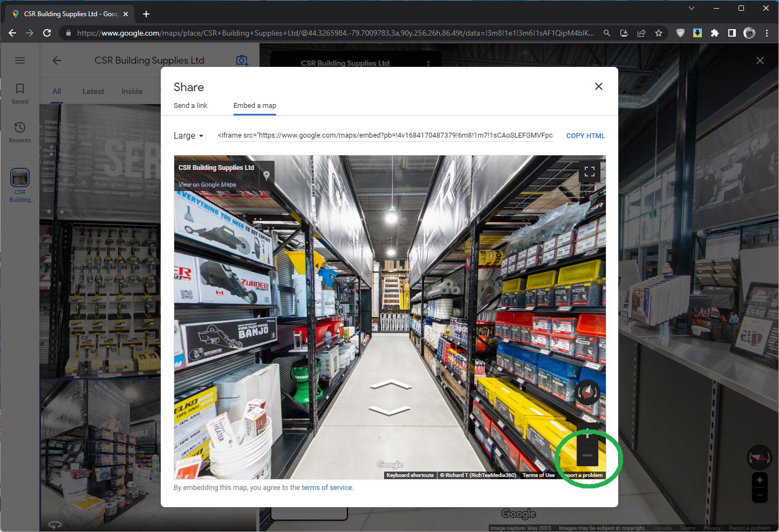The image size is (779, 532).
Task: Click the browser forward button
Action: pyautogui.click(x=30, y=33)
